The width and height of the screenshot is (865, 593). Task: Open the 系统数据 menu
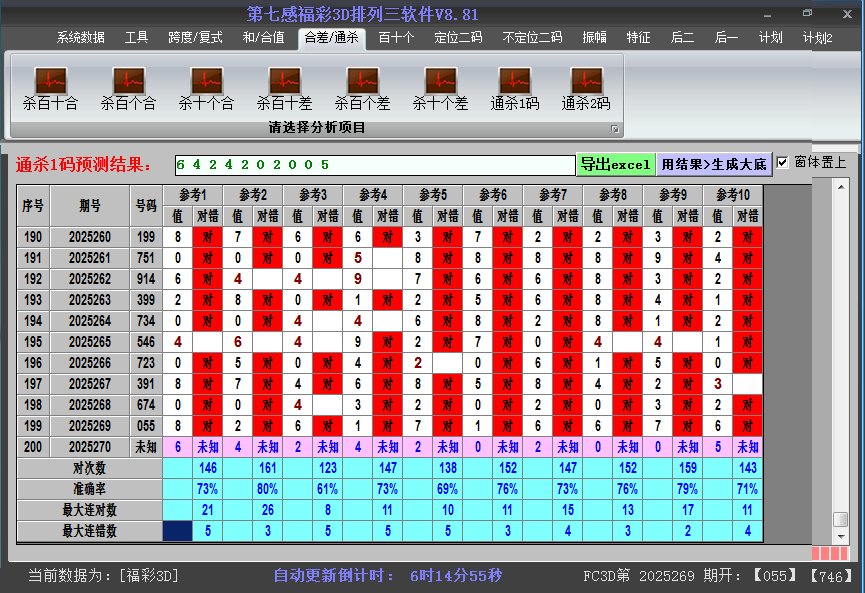pyautogui.click(x=80, y=38)
